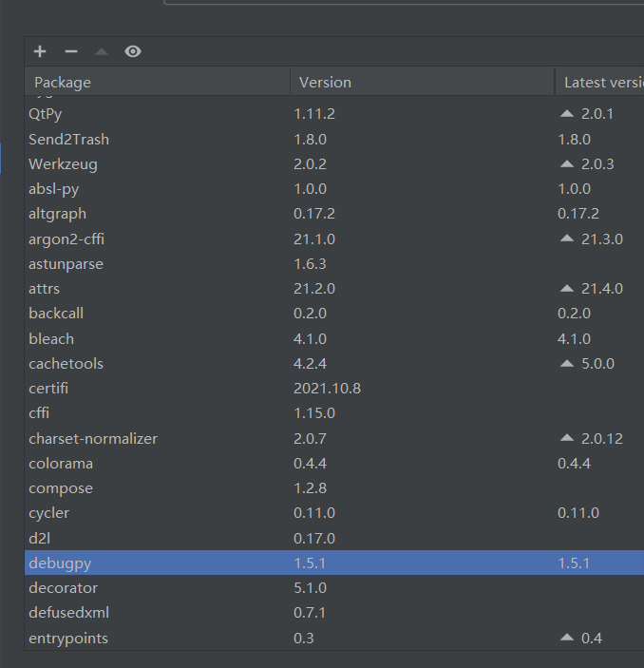The width and height of the screenshot is (644, 668).
Task: Click the highlighted debugpy package name
Action: tap(60, 563)
